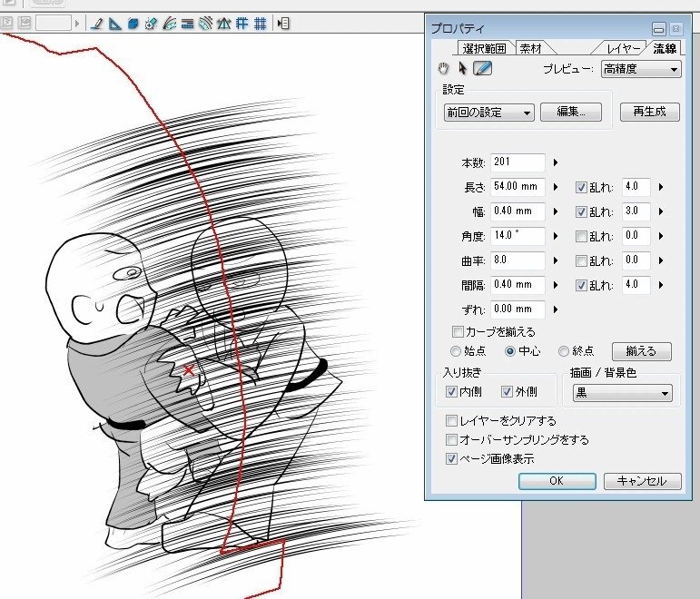Image resolution: width=700 pixels, height=599 pixels.
Task: Click the red X center marker on canvas
Action: [189, 369]
